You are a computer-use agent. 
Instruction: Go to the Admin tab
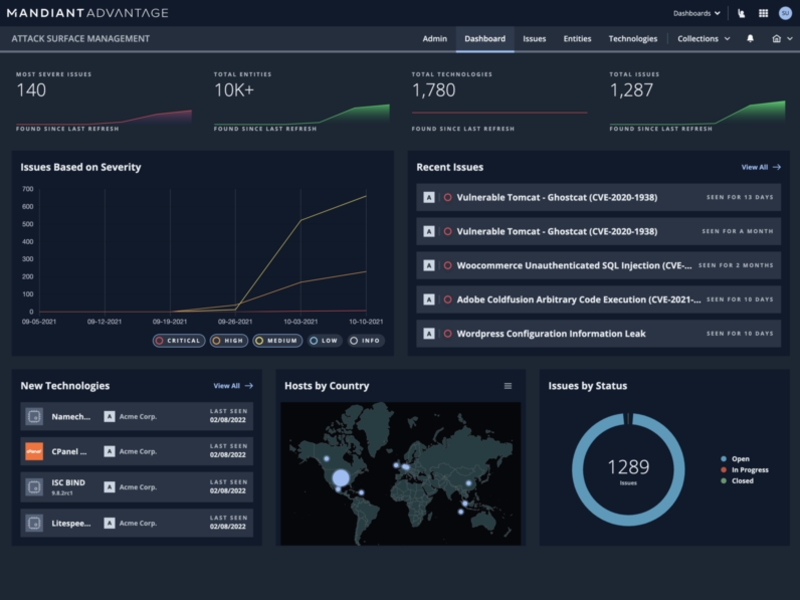pyautogui.click(x=435, y=39)
